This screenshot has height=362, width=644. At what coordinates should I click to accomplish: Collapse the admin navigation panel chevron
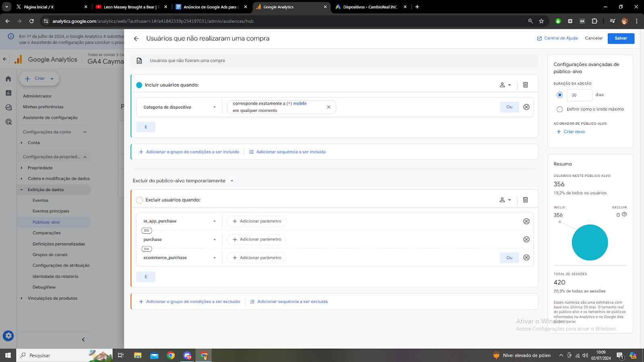tap(83, 339)
